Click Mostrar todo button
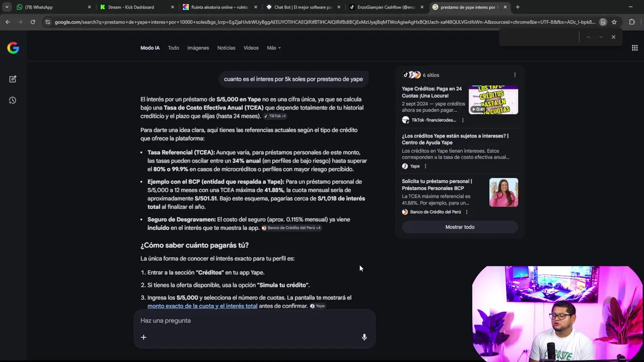Image resolution: width=644 pixels, height=362 pixels. 460,227
